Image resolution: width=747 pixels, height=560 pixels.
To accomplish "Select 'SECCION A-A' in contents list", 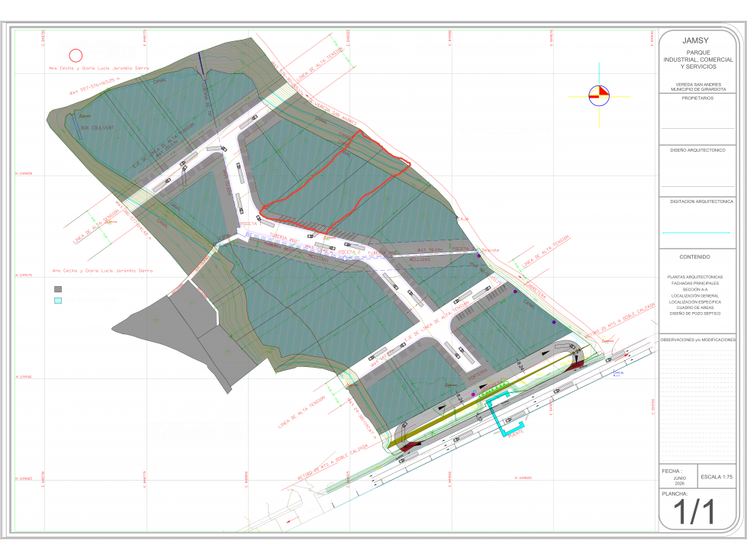I will point(695,289).
